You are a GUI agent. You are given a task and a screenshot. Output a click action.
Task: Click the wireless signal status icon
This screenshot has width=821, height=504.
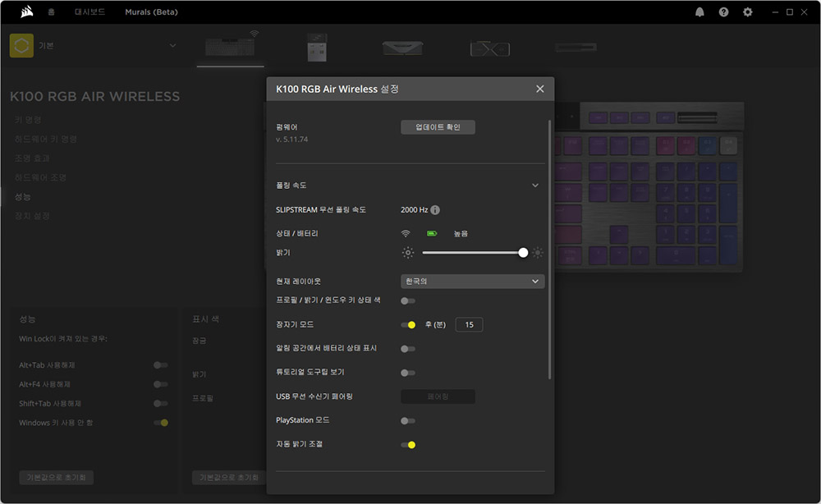(x=406, y=233)
